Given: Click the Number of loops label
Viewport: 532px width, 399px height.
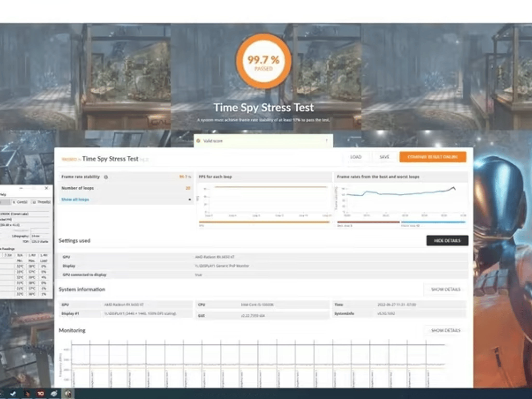Looking at the screenshot, I should pos(78,188).
